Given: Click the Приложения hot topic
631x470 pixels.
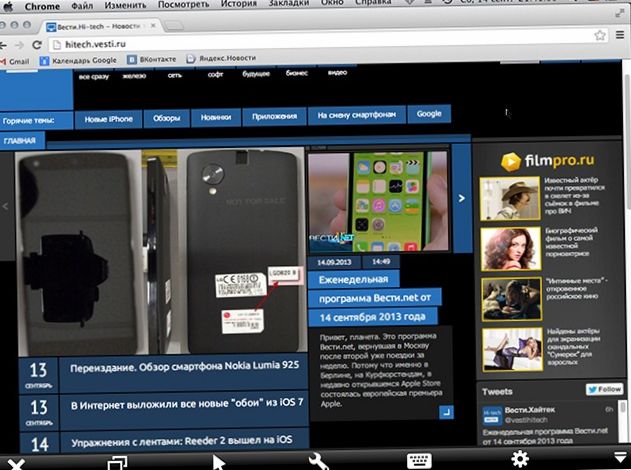Looking at the screenshot, I should pos(274,116).
